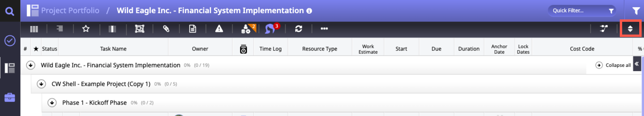644x116 pixels.
Task: Open the search magnifier in sidebar
Action: 10,11
